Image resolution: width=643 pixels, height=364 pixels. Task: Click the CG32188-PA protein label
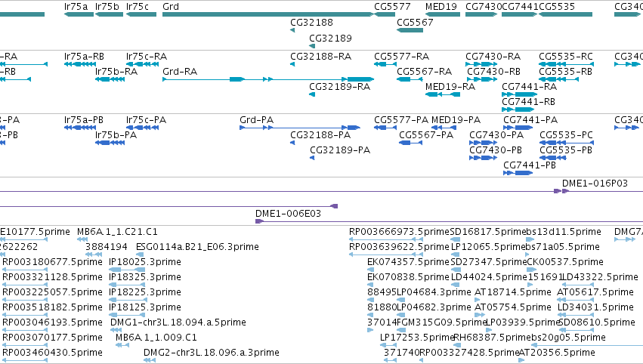(320, 135)
